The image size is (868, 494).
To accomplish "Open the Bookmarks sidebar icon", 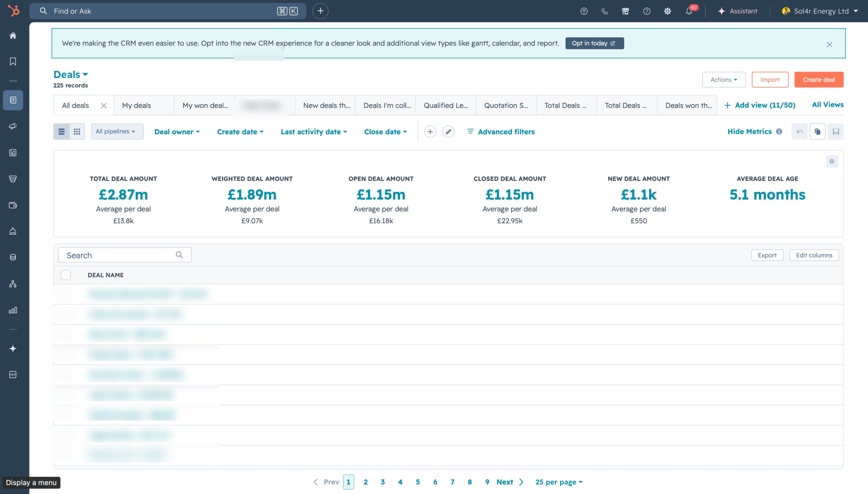I will click(x=13, y=61).
